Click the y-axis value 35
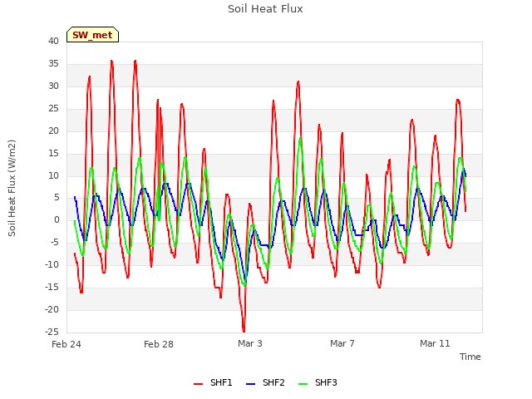 click(53, 63)
